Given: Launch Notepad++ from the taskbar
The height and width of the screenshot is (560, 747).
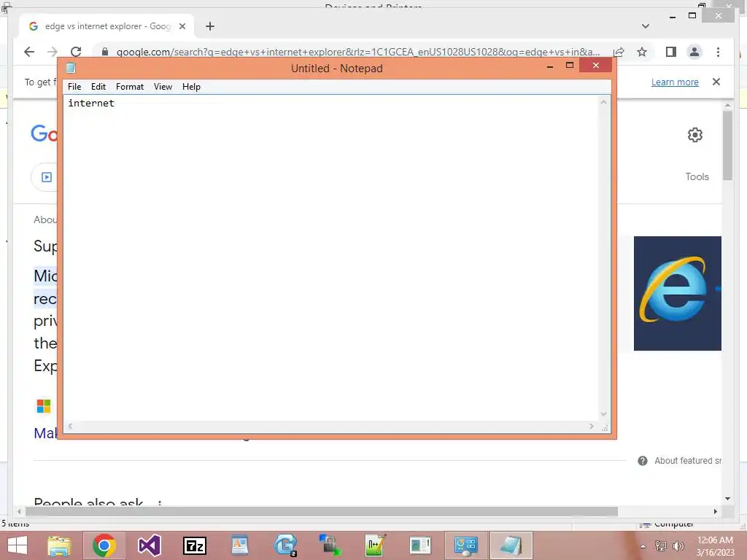Looking at the screenshot, I should point(375,545).
